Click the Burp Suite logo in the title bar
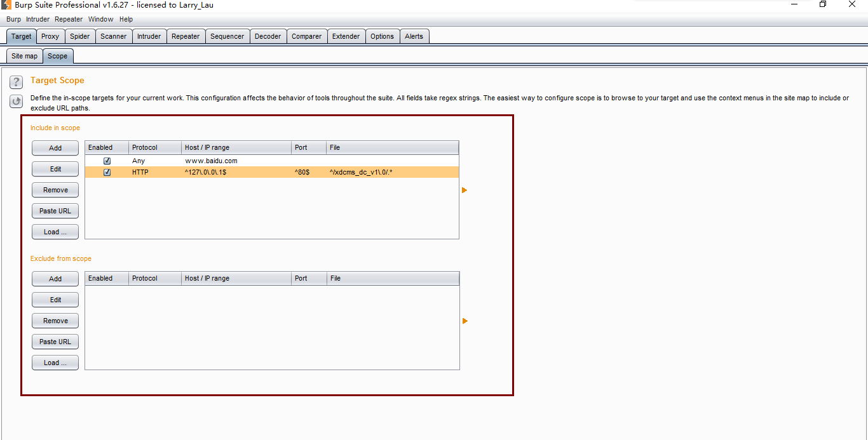 coord(6,4)
